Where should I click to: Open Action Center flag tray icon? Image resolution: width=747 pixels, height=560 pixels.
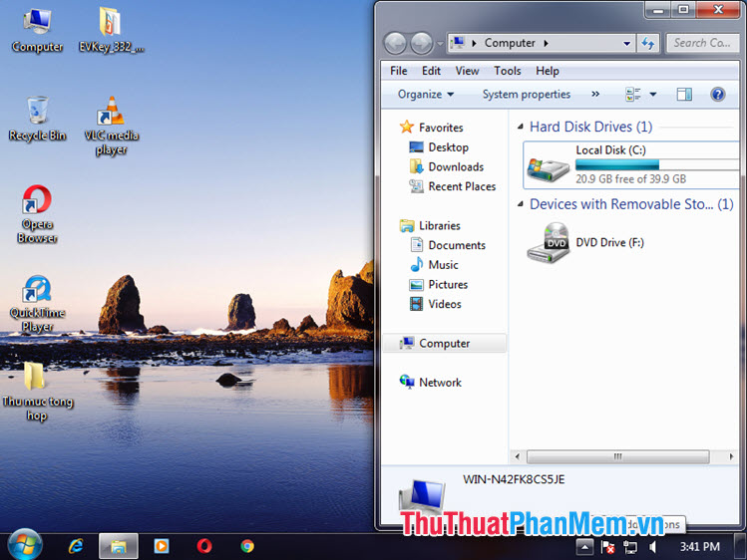[x=607, y=547]
